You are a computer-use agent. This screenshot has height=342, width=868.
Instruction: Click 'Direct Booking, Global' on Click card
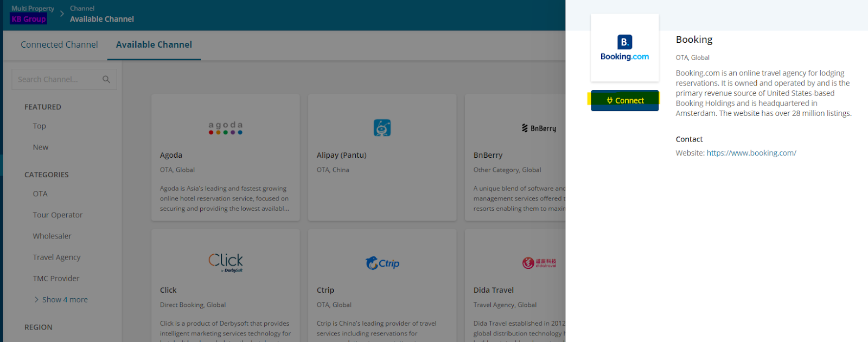(193, 305)
